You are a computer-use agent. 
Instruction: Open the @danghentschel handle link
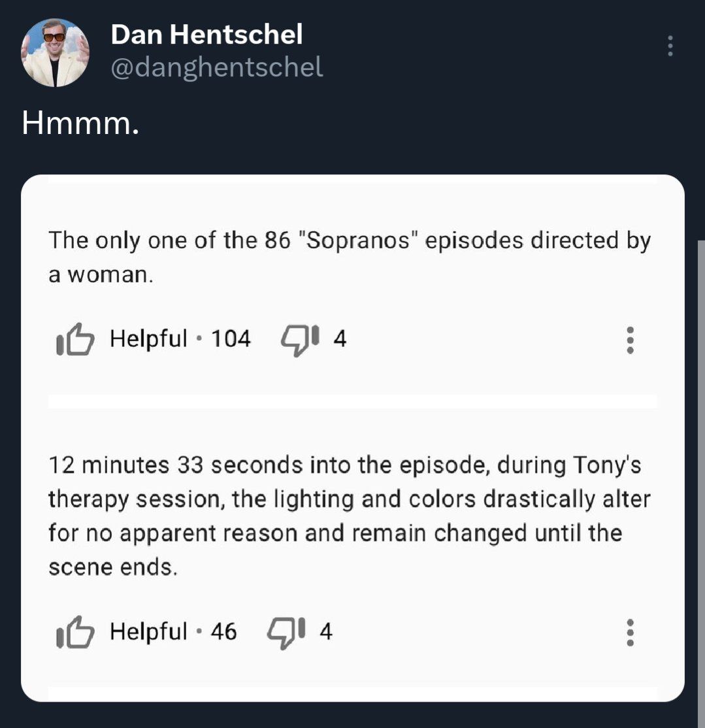(x=217, y=67)
